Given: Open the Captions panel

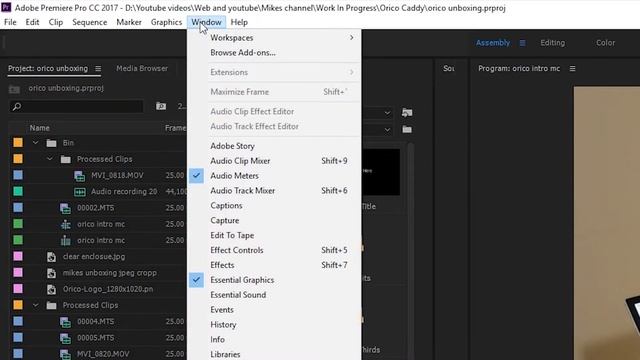Looking at the screenshot, I should tap(274, 205).
